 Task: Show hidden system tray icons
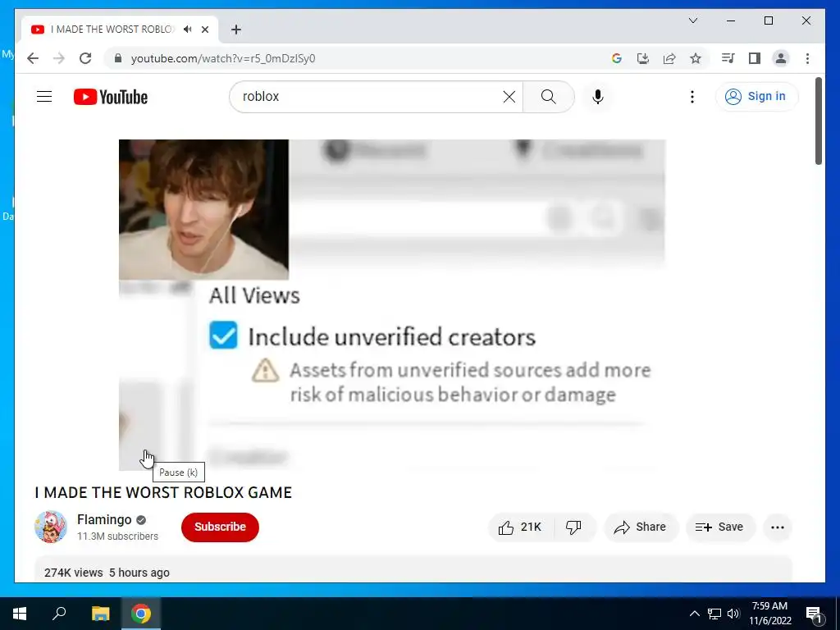point(694,614)
